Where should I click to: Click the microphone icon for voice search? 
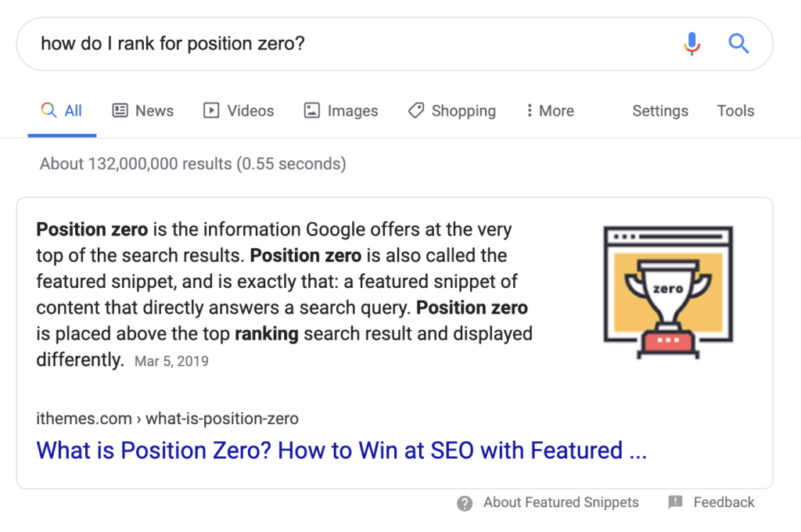691,44
